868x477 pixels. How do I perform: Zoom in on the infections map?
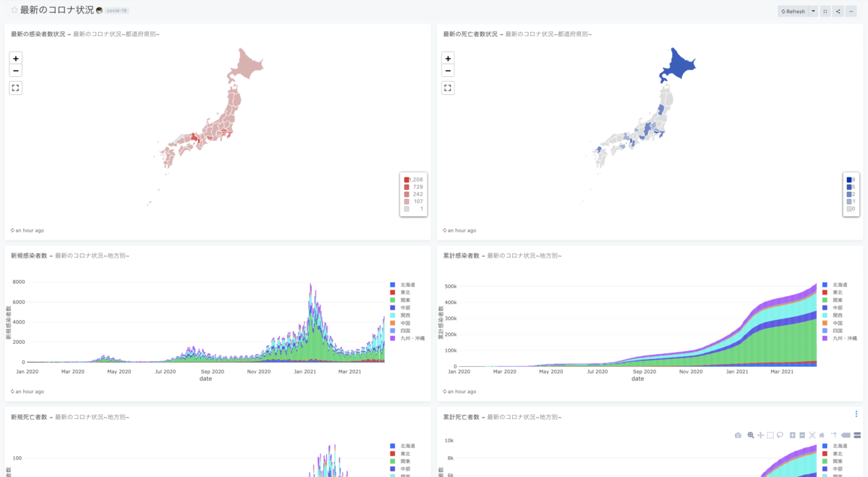click(16, 58)
